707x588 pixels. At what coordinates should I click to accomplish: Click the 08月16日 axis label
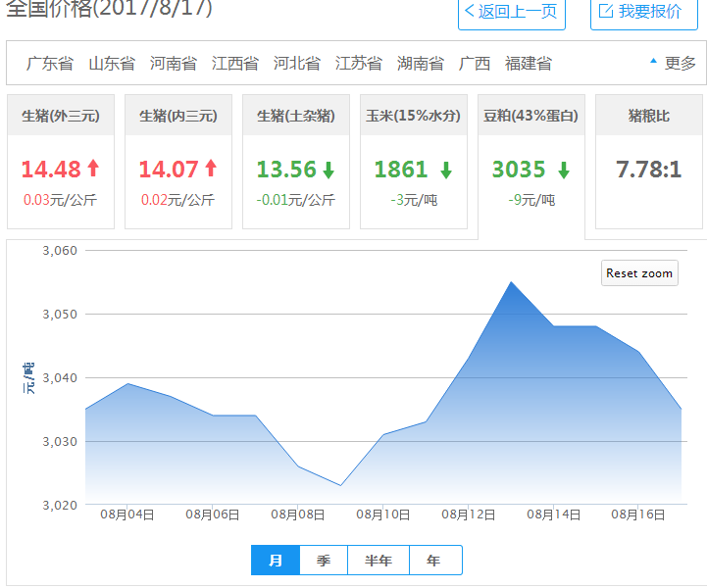click(638, 515)
